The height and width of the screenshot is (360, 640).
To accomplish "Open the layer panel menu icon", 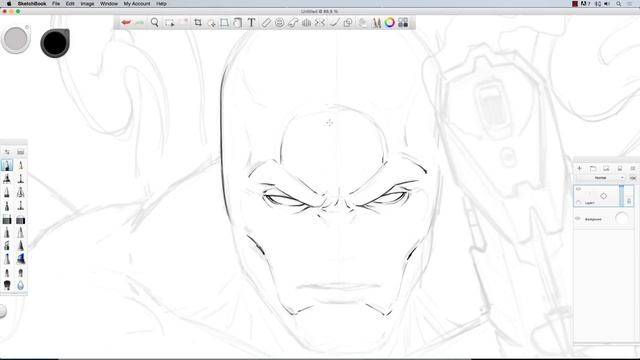I will pos(633,168).
